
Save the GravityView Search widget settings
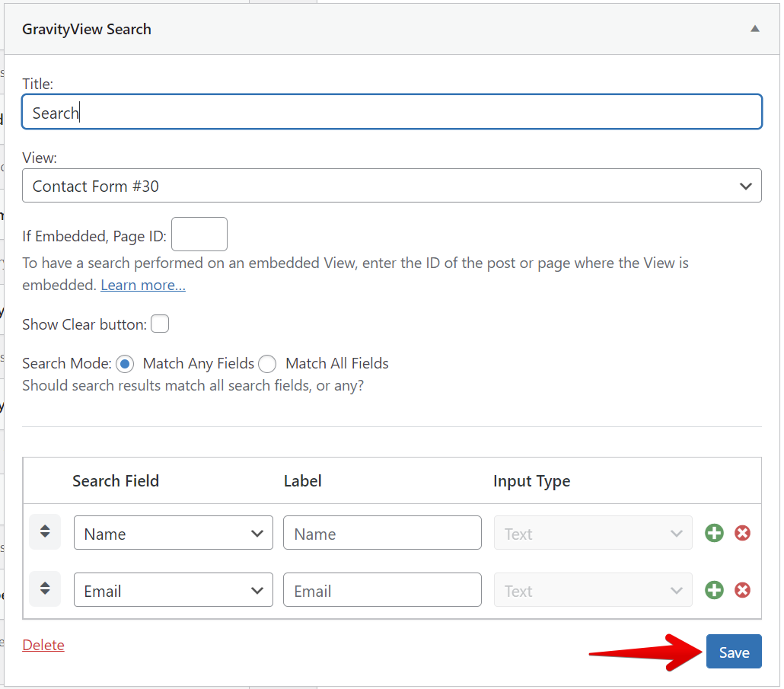pos(733,652)
